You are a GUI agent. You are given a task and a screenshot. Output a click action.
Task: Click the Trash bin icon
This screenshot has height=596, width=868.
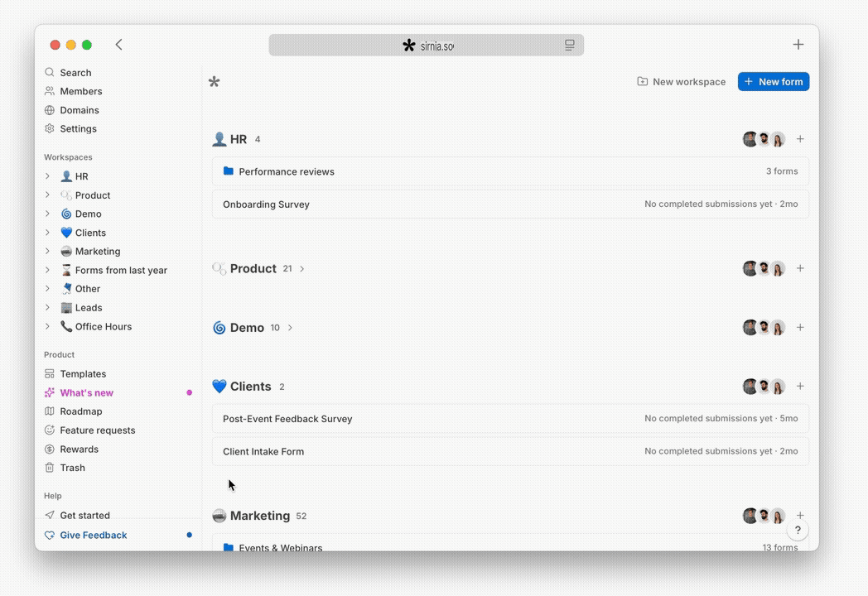click(49, 469)
